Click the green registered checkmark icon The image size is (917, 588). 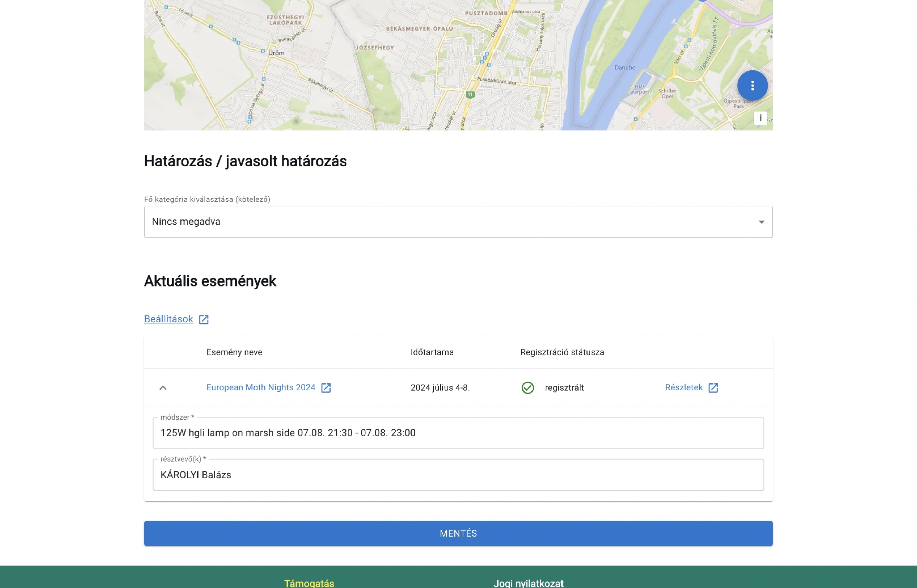click(x=527, y=388)
